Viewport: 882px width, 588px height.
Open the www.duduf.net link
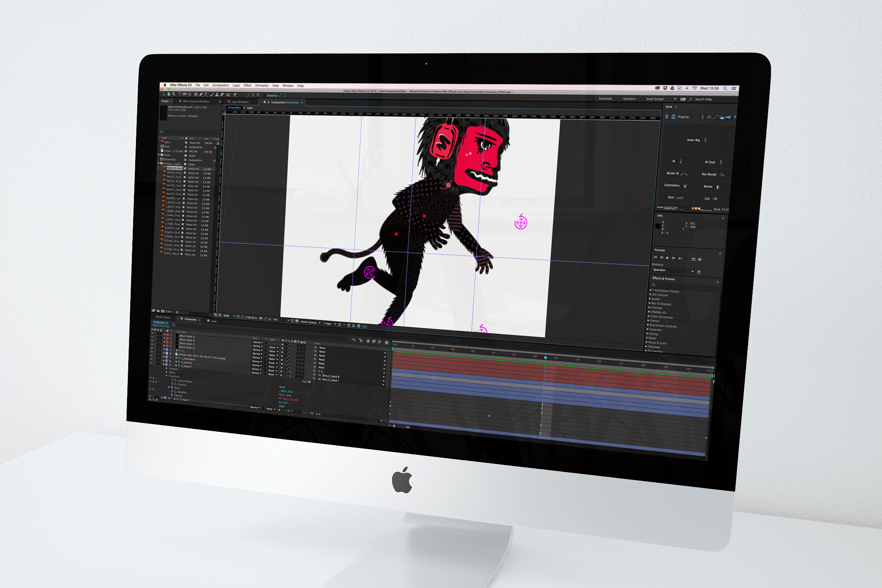tap(667, 207)
